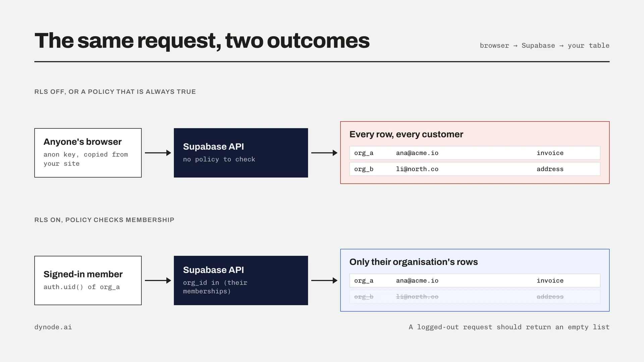Click "org_a" in the Every row table

[364, 153]
